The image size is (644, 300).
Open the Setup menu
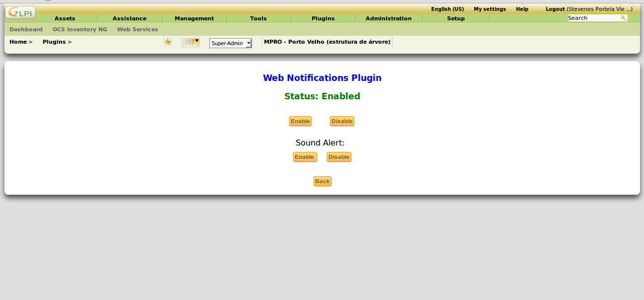[x=456, y=18]
